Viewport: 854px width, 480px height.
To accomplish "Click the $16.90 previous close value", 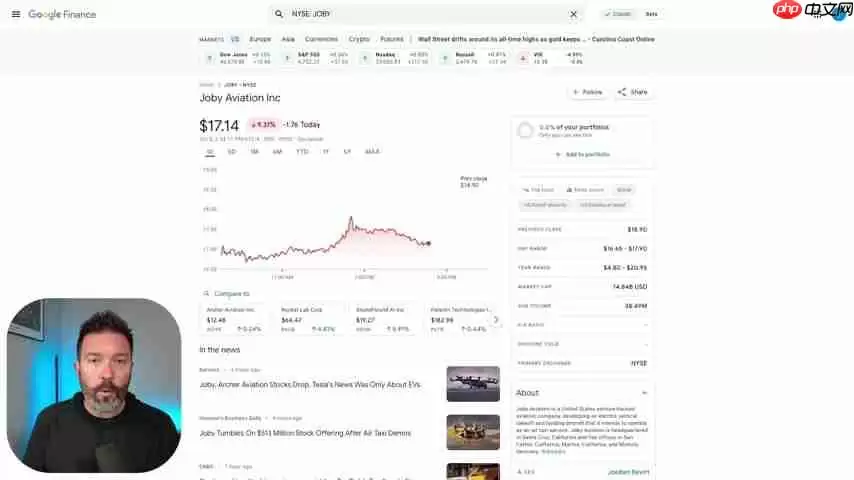I will point(637,229).
